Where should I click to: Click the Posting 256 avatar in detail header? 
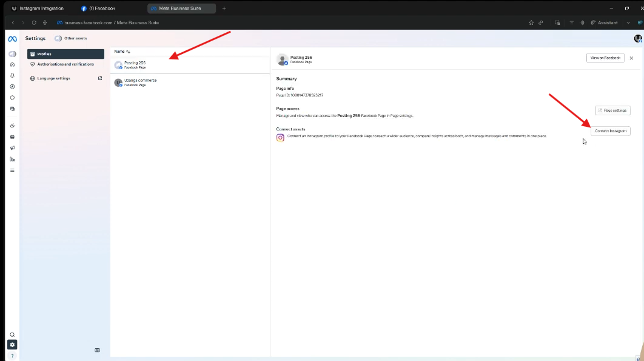[282, 59]
